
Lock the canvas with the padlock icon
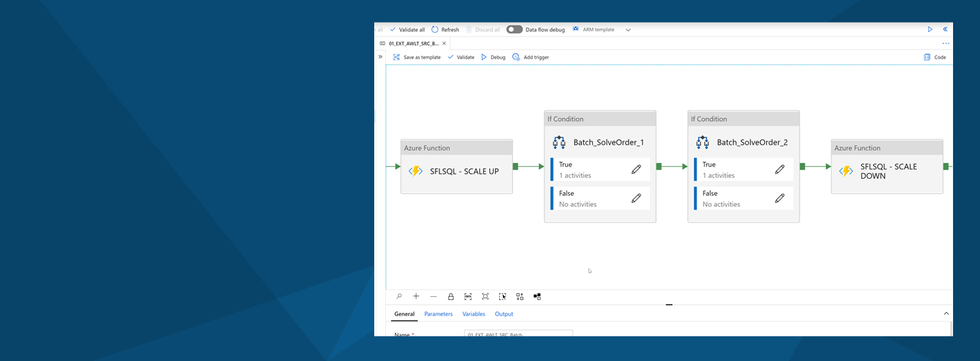(451, 296)
